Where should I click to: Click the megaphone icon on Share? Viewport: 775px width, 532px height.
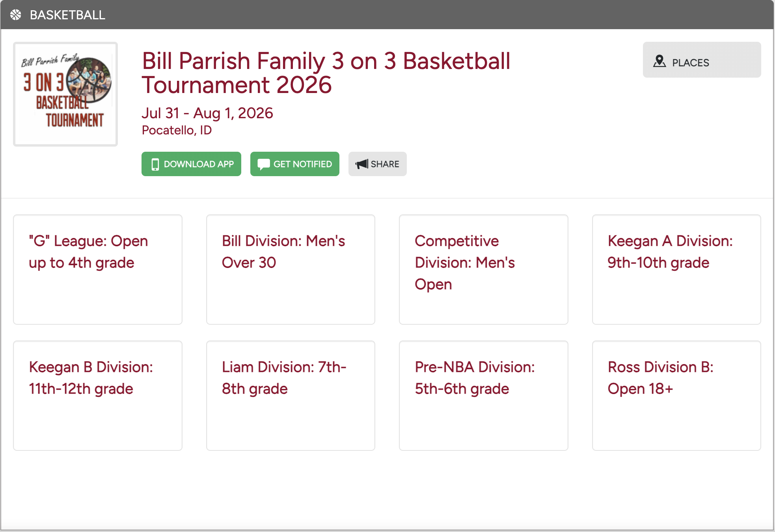[x=361, y=164]
